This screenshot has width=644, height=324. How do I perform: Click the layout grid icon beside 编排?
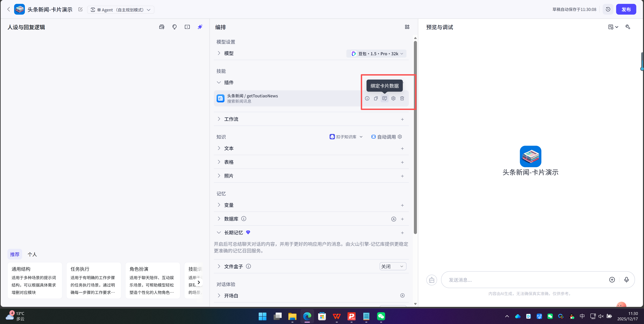coord(407,27)
